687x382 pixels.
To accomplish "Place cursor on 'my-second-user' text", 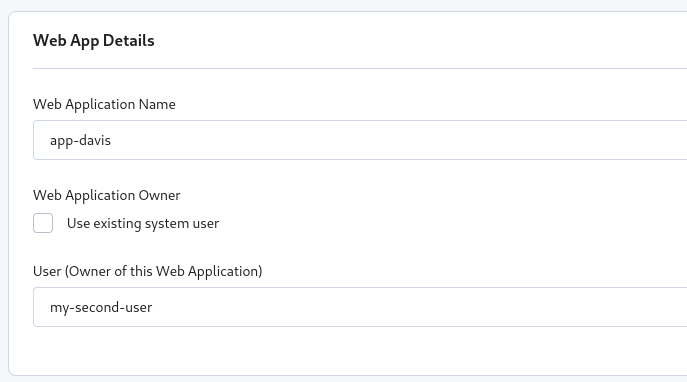I will [101, 308].
